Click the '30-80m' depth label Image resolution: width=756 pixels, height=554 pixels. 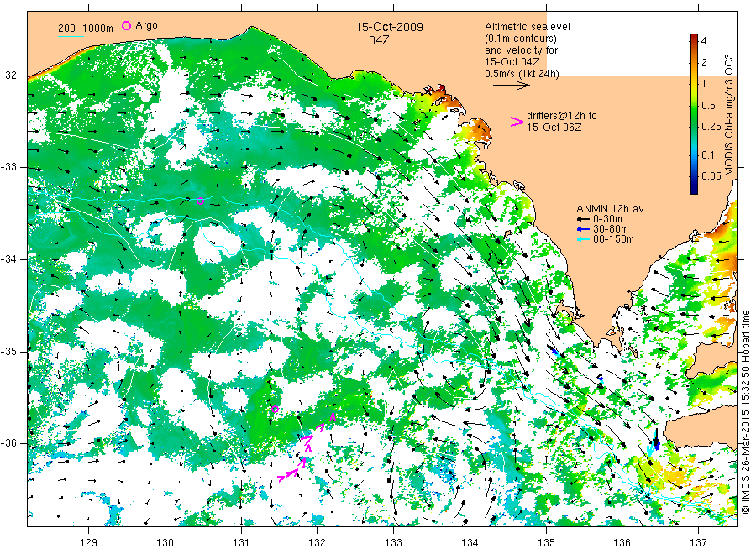click(611, 229)
